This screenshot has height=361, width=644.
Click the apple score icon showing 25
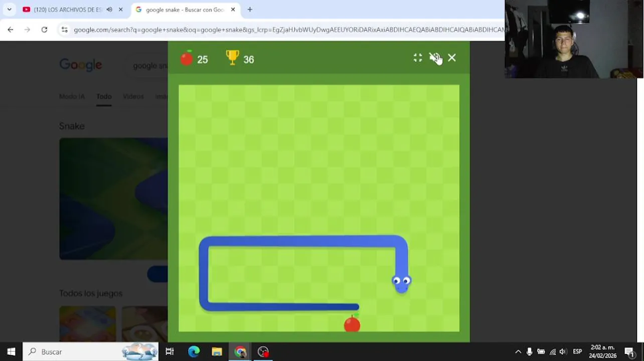[x=187, y=58]
